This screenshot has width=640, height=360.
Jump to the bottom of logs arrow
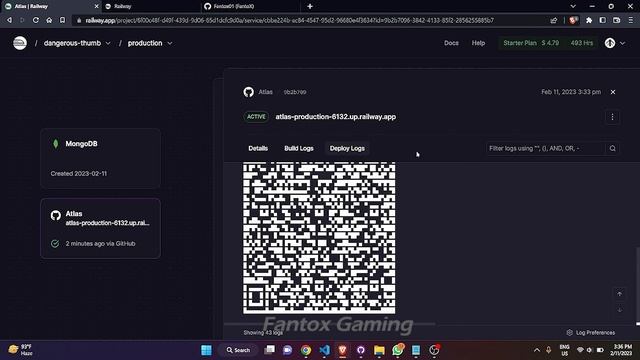click(619, 309)
